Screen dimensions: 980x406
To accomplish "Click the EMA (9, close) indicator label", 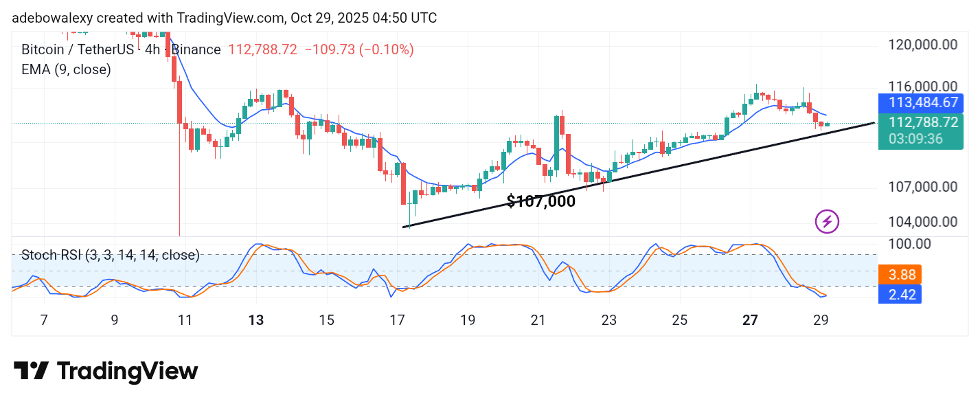I will point(66,69).
